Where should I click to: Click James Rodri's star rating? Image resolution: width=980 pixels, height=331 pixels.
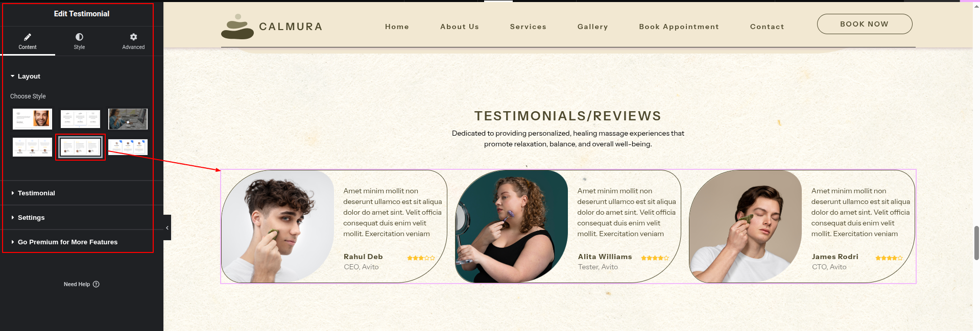(889, 258)
